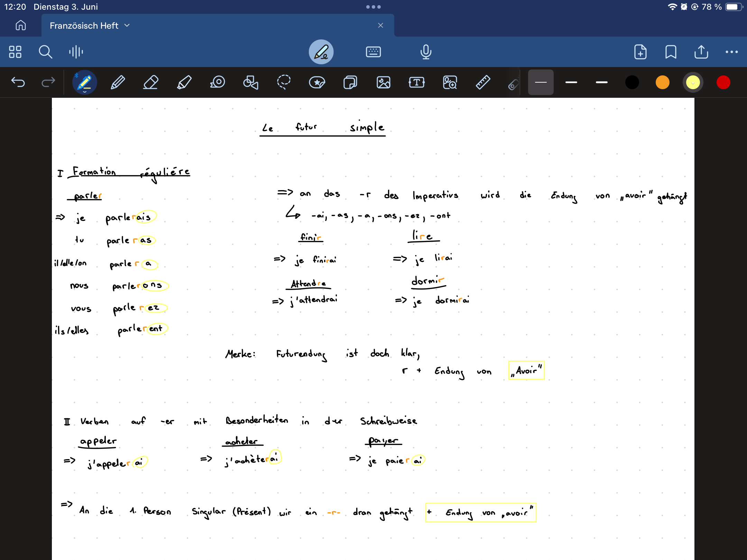Expand the Französisch Heft title dropdown
747x560 pixels.
[x=127, y=25]
